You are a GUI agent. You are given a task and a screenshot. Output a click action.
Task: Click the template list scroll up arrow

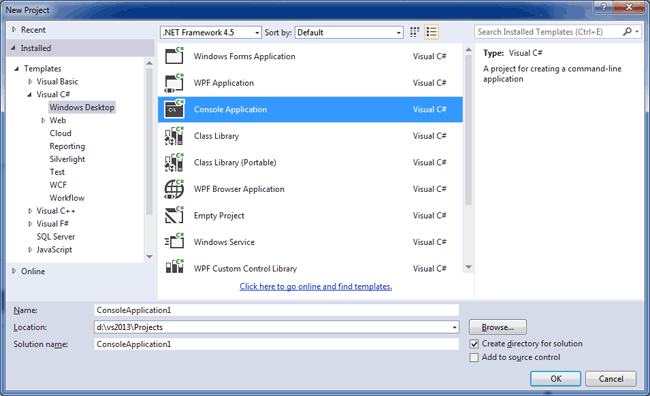pyautogui.click(x=468, y=50)
